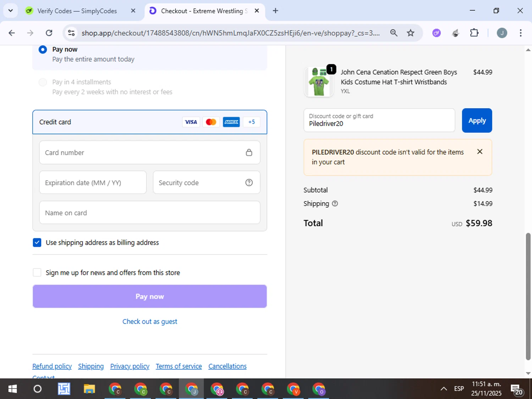Click the John Cena T-shirt product thumbnail

point(319,82)
